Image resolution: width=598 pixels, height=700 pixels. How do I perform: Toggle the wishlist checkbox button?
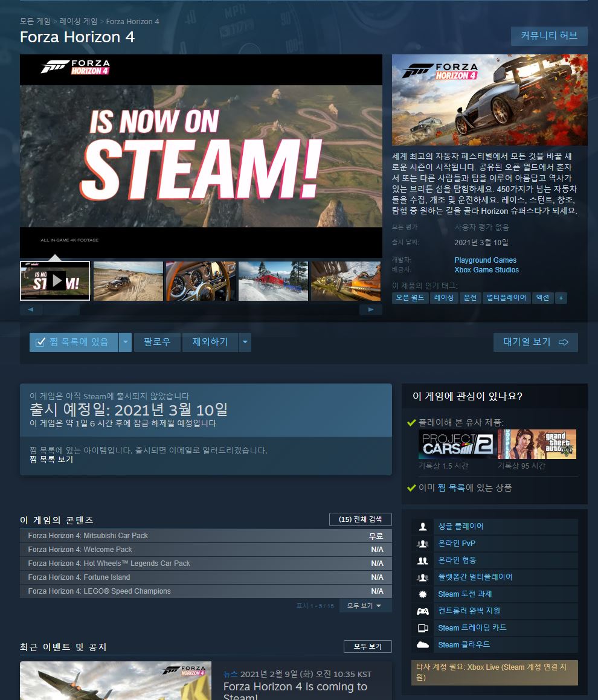[x=74, y=342]
